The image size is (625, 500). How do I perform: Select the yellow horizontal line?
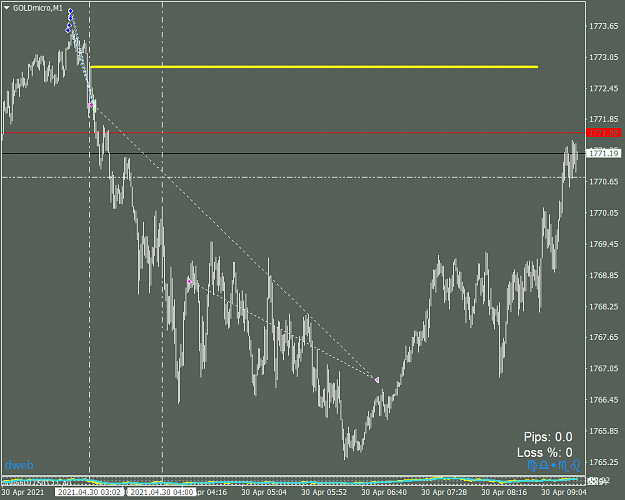click(314, 67)
